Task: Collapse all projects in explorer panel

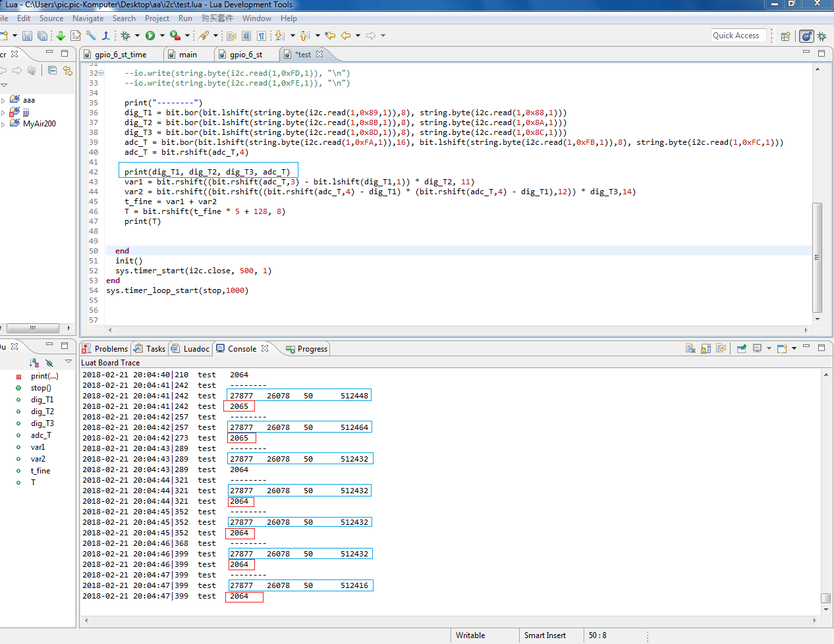Action: click(52, 70)
